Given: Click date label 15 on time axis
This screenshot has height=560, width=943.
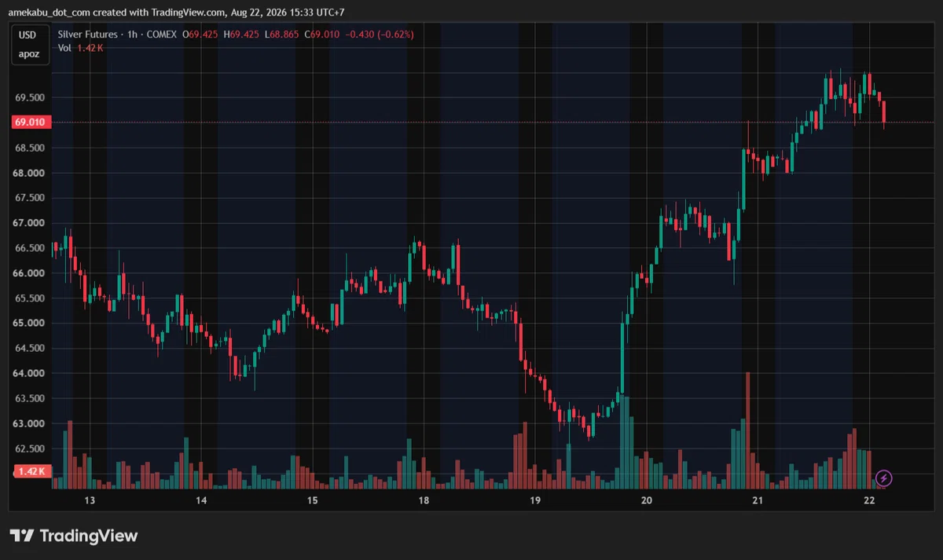Looking at the screenshot, I should [x=312, y=500].
